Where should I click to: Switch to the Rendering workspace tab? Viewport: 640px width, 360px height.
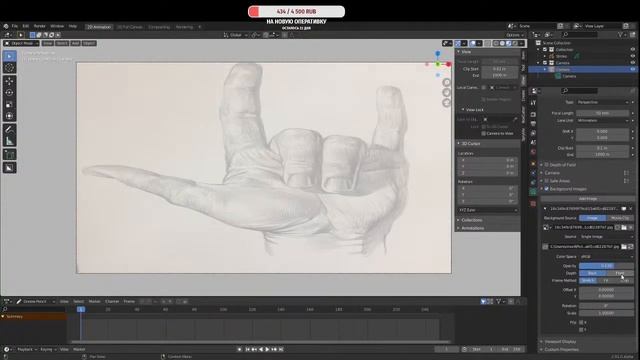[184, 27]
